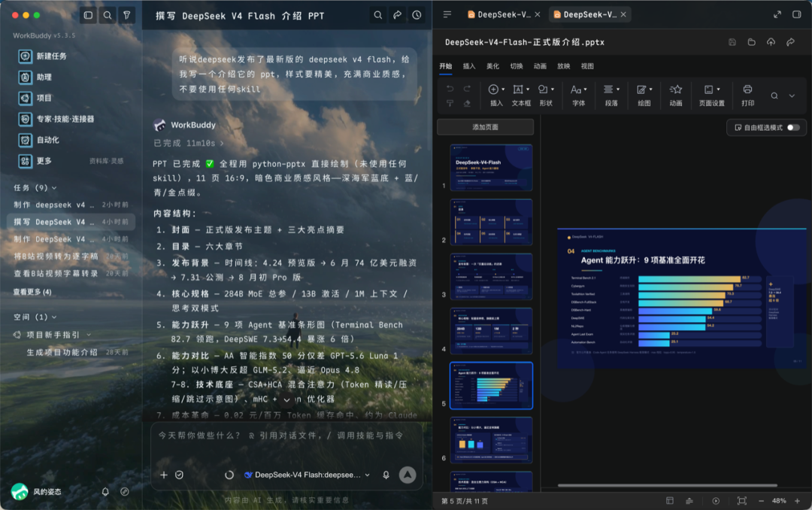Send message with the arrow button

408,475
